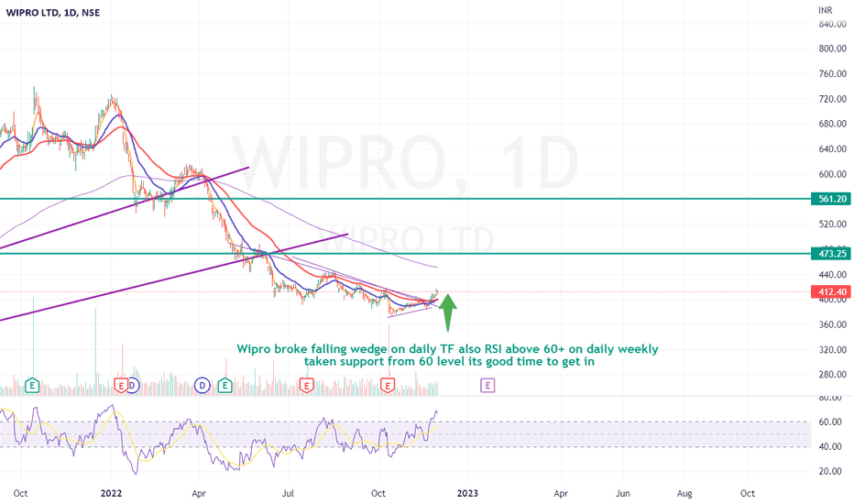Click the Jul label on the time axis

(x=288, y=493)
